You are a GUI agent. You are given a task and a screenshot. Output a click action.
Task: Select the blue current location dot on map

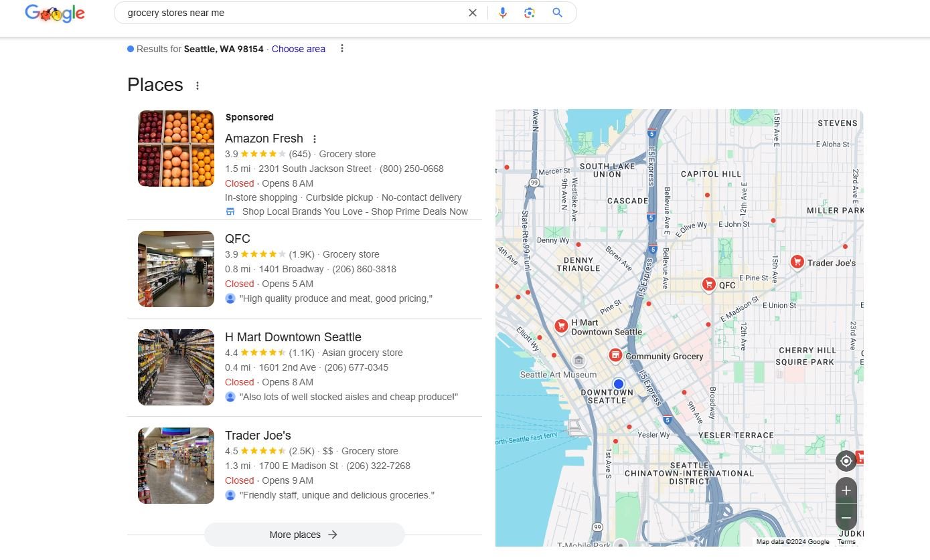click(x=619, y=384)
